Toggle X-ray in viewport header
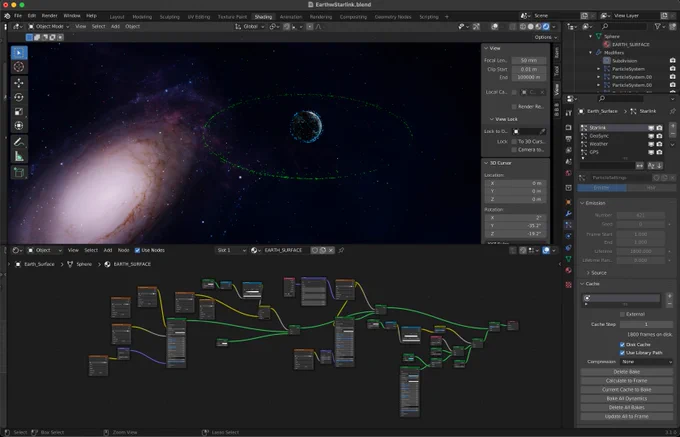 click(x=513, y=26)
